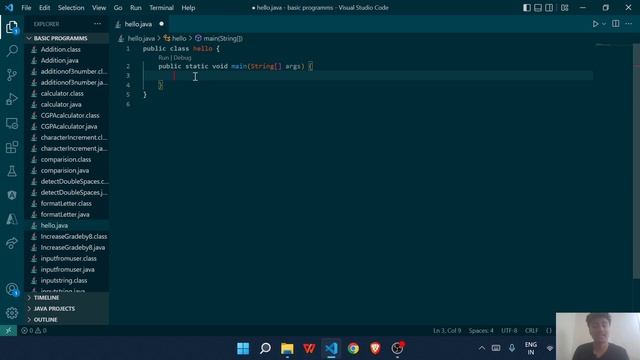Open the Accounts menu icon
Viewport: 640px width, 360px height.
point(12,289)
